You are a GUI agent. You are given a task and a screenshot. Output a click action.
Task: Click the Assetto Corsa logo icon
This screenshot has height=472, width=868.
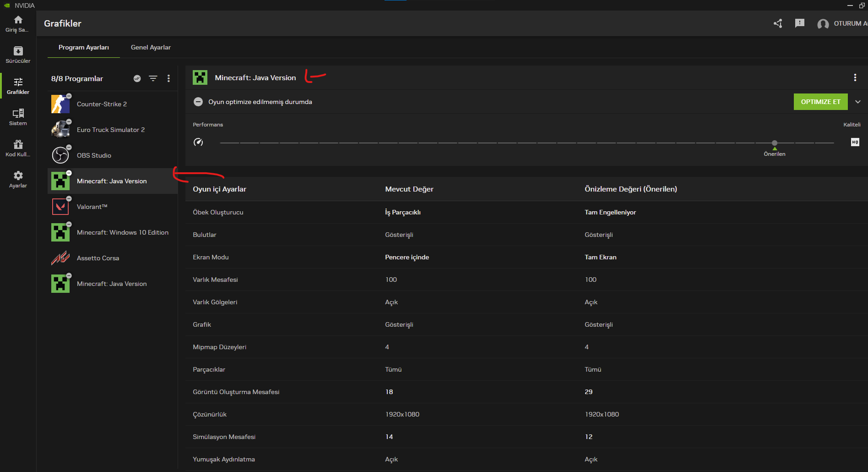click(60, 258)
